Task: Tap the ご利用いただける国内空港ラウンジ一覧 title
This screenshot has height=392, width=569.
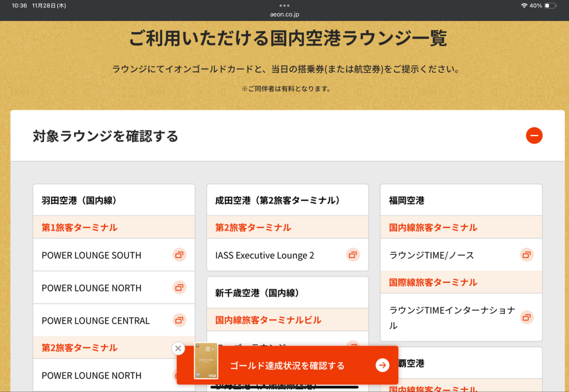Action: (288, 38)
